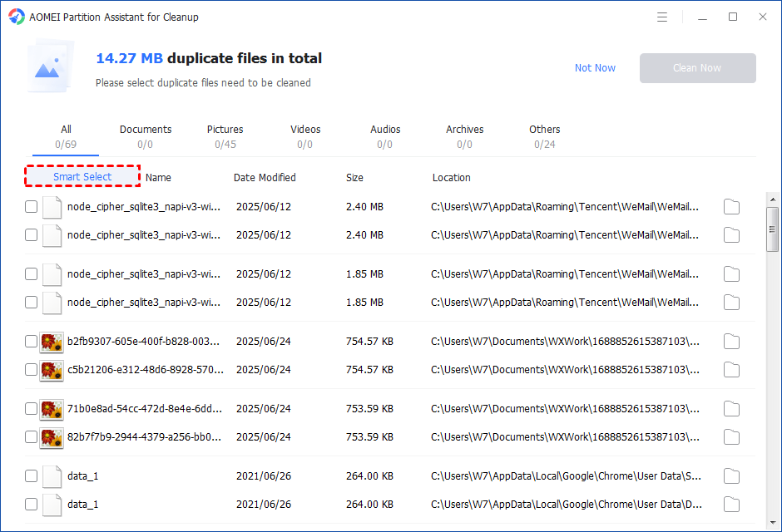Select checkbox for 71b0e8ad-54cc-472d file
Screen dimensions: 782x532
click(x=31, y=408)
